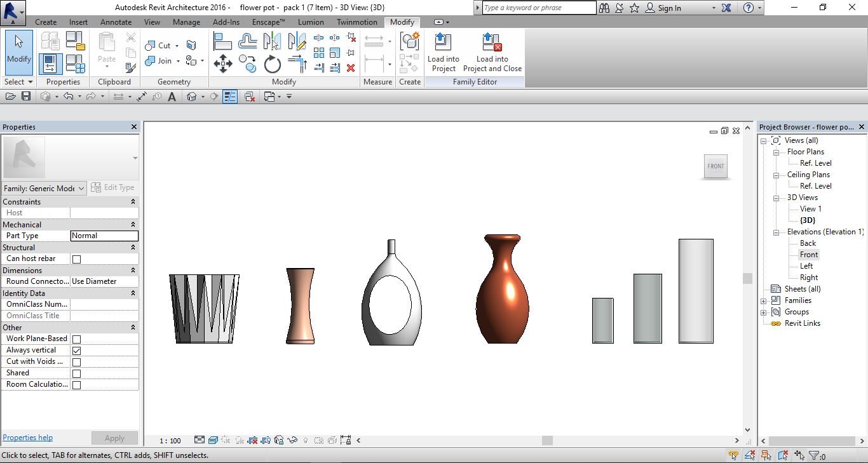This screenshot has height=463, width=868.
Task: Select the Move tool in the Modify panel
Action: click(x=223, y=64)
